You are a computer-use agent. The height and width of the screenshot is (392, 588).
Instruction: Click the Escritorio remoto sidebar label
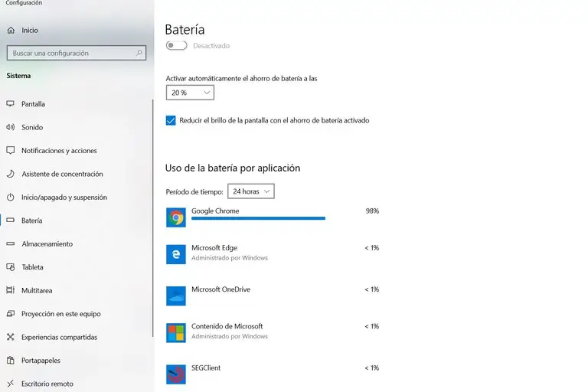coord(47,384)
